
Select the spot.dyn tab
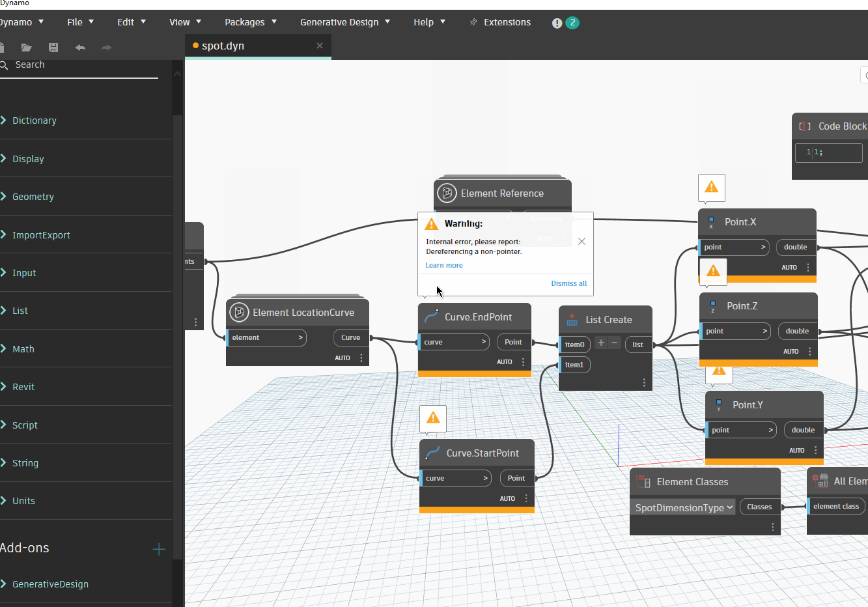click(x=223, y=46)
